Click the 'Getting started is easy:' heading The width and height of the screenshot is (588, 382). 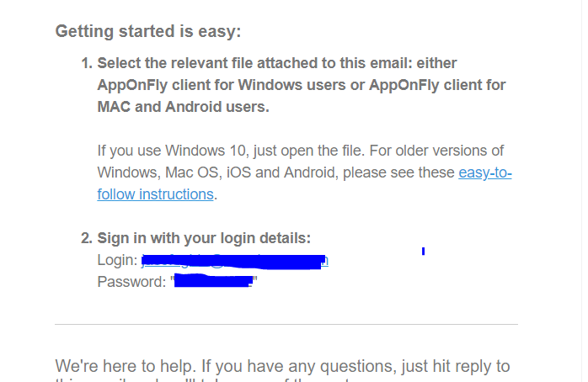tap(148, 32)
